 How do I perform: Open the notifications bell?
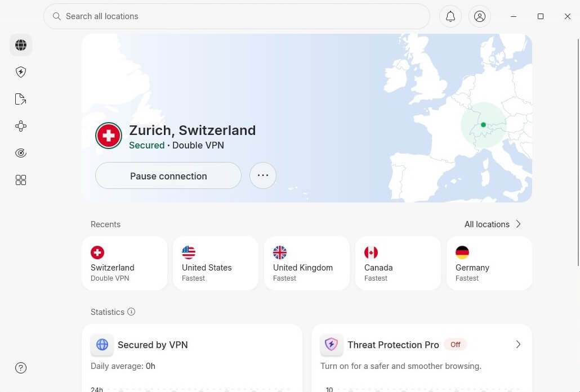click(x=450, y=16)
